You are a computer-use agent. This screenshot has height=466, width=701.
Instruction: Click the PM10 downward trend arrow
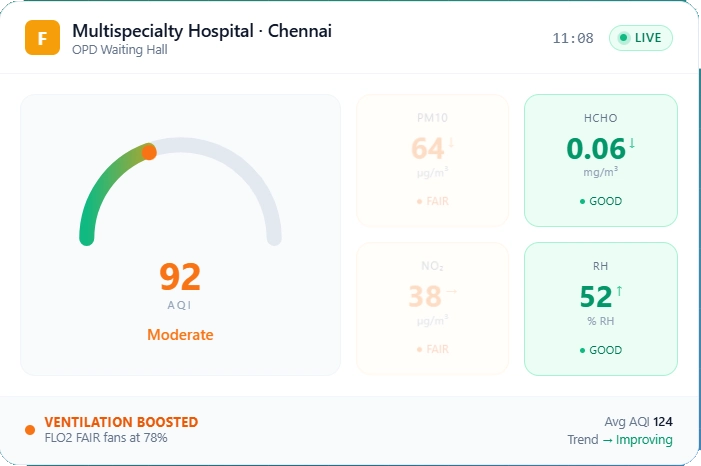click(x=451, y=143)
